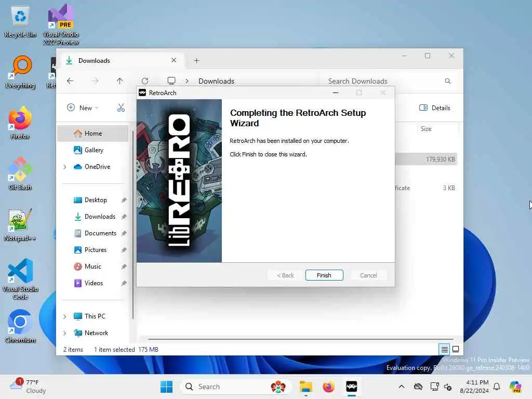Click the horizontal scrollbar in file list
532x399 pixels.
[301, 339]
